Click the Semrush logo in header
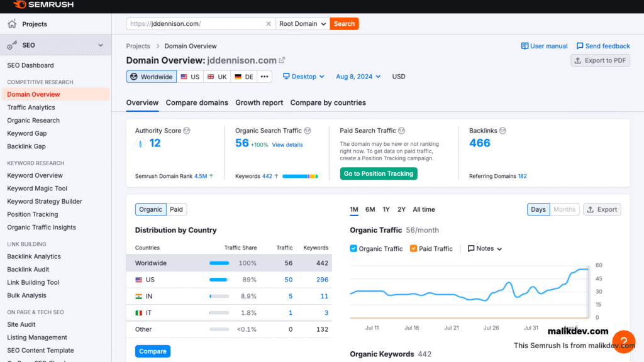 tap(43, 5)
